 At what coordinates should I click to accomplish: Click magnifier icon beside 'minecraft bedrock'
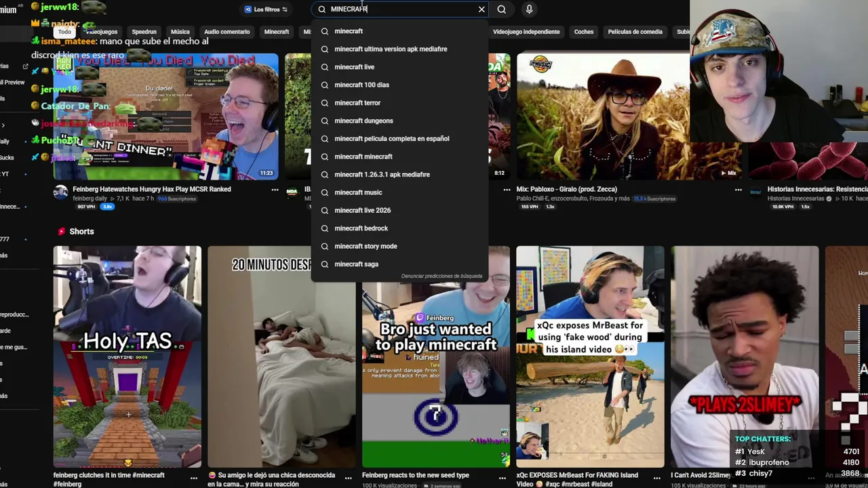pyautogui.click(x=325, y=228)
